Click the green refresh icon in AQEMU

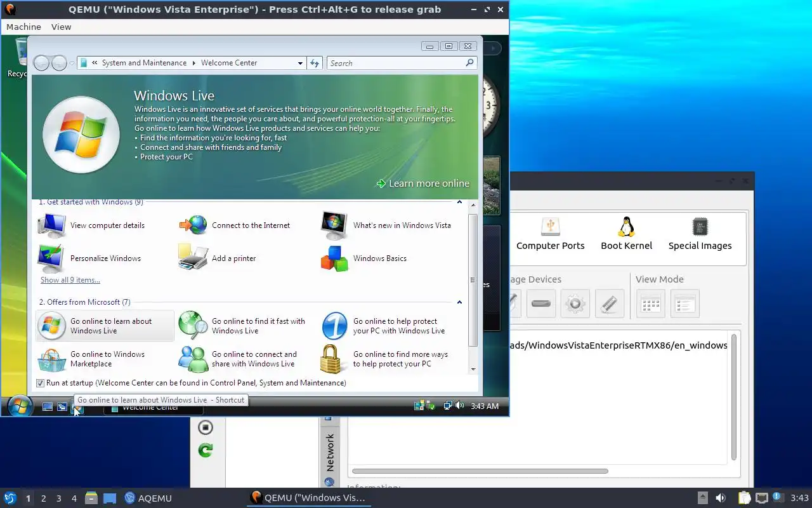click(205, 450)
